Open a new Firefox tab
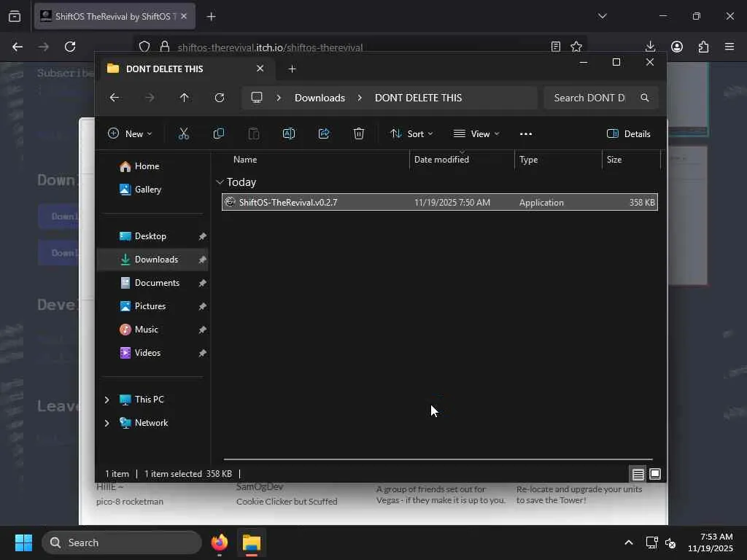This screenshot has width=747, height=560. coord(211,17)
